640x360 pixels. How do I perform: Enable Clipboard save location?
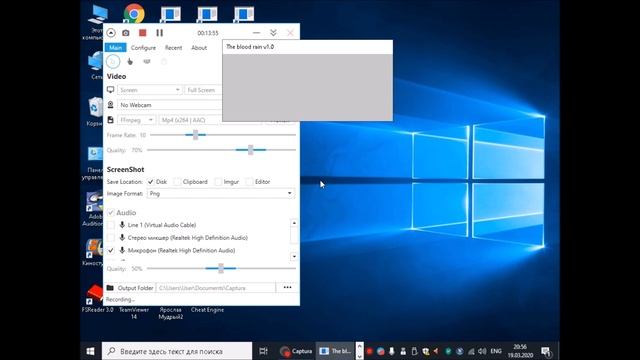point(177,182)
